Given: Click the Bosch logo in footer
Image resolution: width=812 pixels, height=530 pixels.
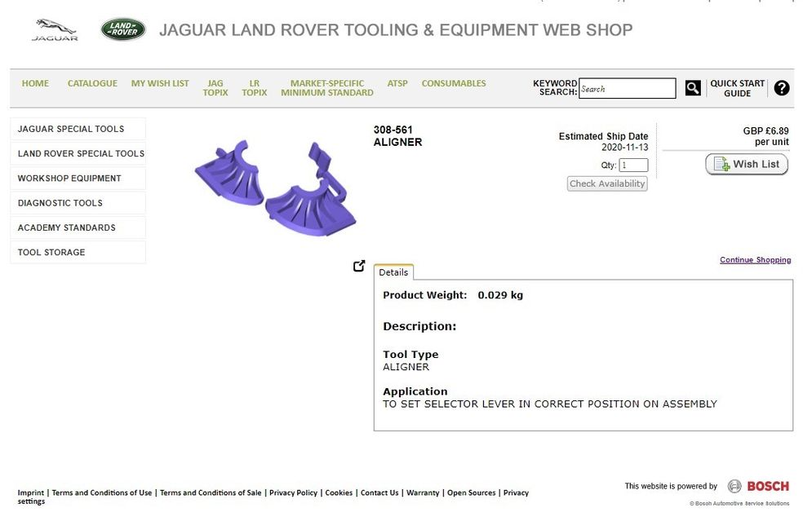Looking at the screenshot, I should pos(759,486).
